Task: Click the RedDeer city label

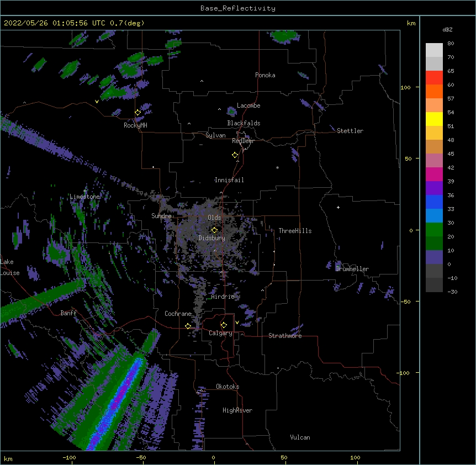Action: click(243, 141)
